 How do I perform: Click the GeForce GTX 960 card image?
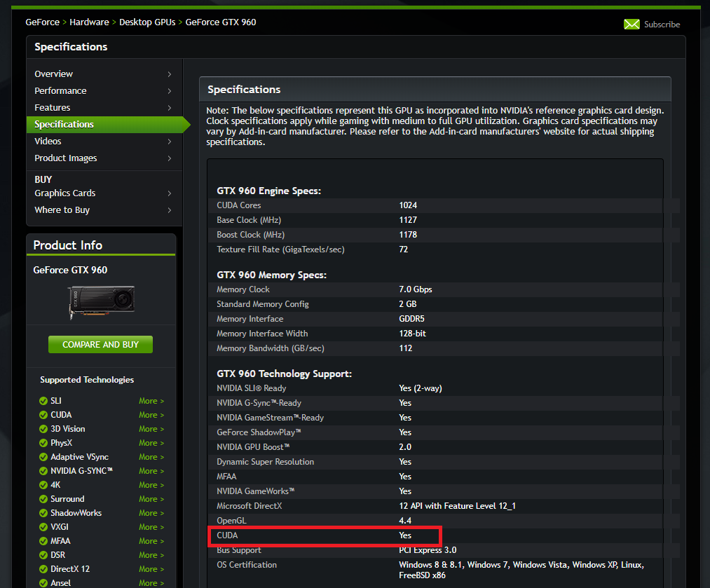click(102, 301)
